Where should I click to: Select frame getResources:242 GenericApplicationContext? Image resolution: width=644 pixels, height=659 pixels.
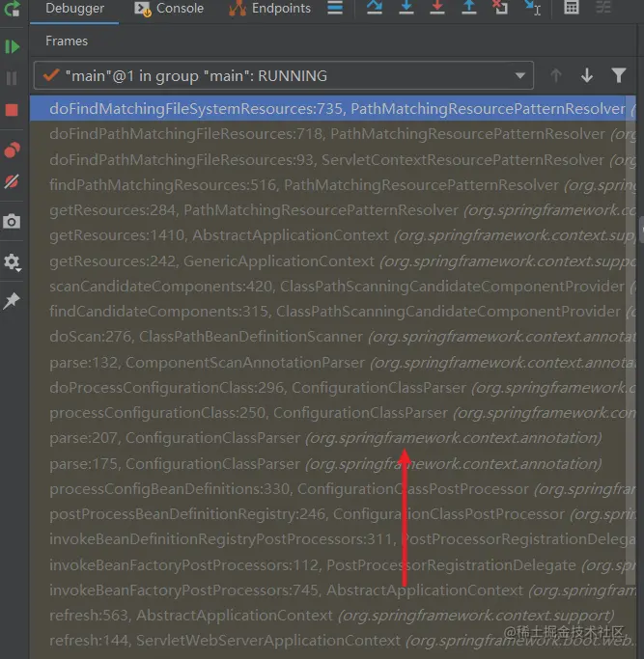(332, 261)
